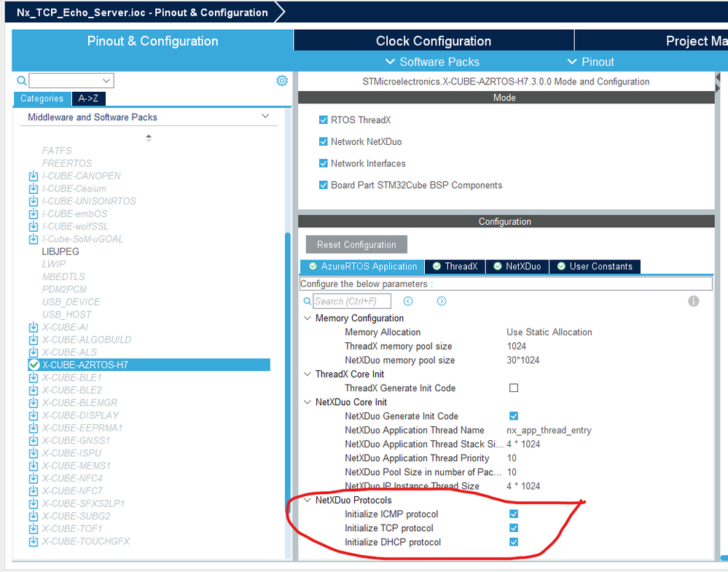Viewport: 728px width, 572px height.
Task: Open the AzureRTOS Application configuration tab
Action: pyautogui.click(x=363, y=267)
